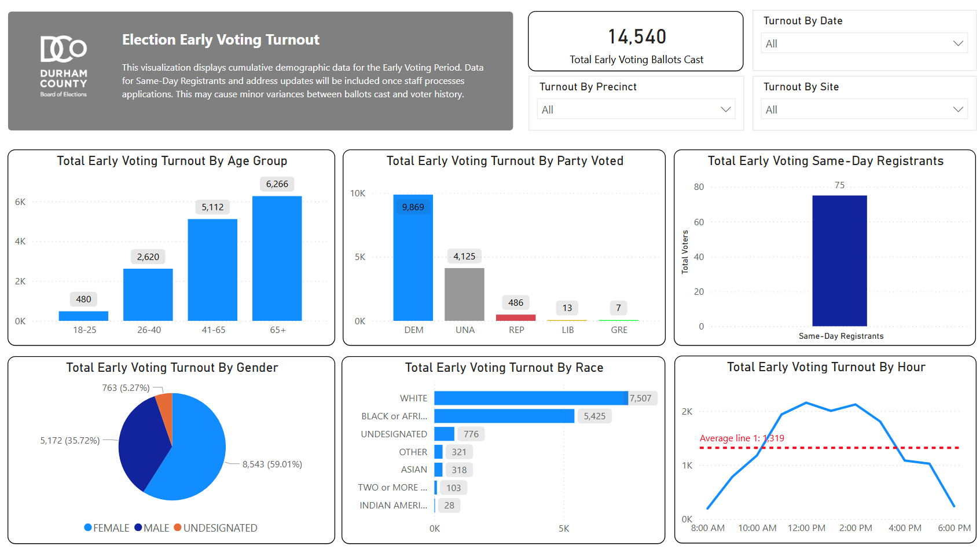Image resolution: width=980 pixels, height=549 pixels.
Task: Open the Turnout By Date dropdown
Action: (x=864, y=43)
